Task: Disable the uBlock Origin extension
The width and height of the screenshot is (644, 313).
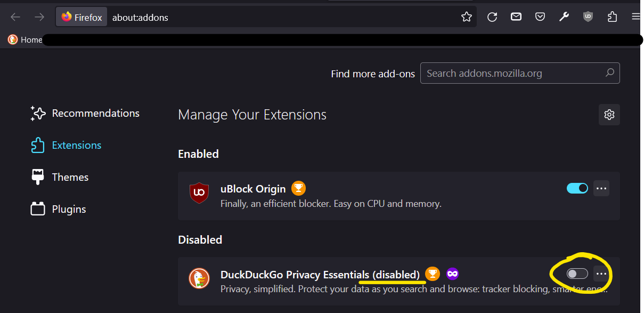Action: (577, 188)
